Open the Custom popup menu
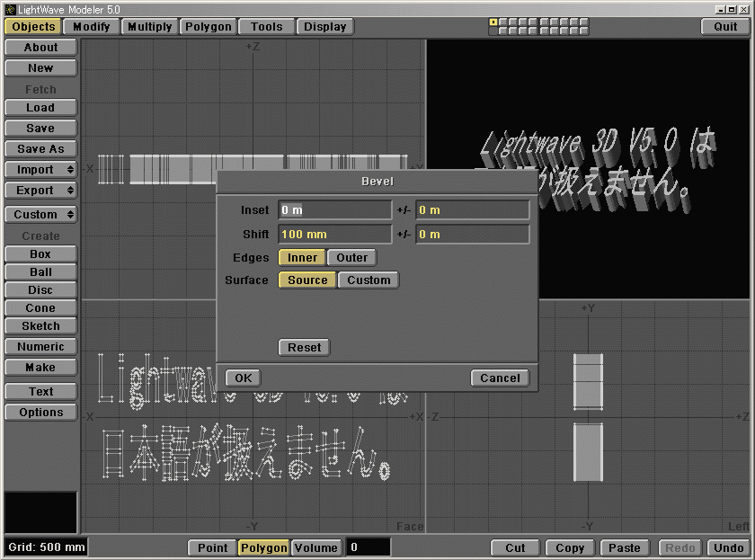Viewport: 755px width, 560px height. tap(40, 215)
